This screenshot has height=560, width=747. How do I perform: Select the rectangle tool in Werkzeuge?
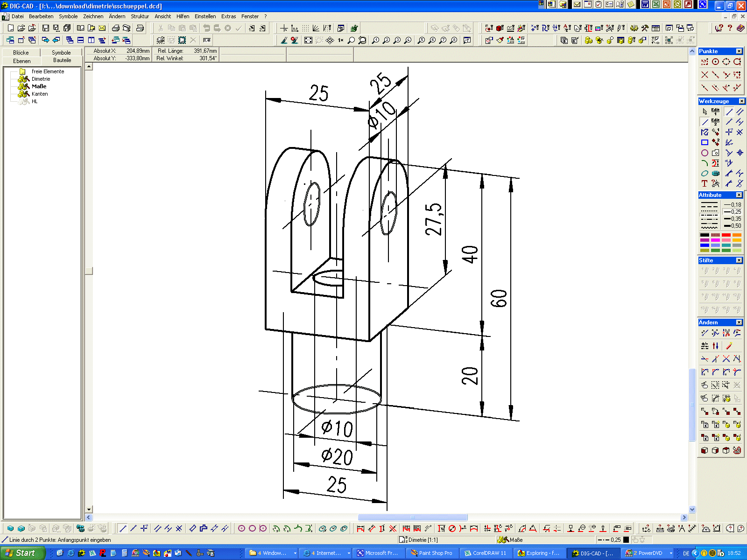[705, 142]
